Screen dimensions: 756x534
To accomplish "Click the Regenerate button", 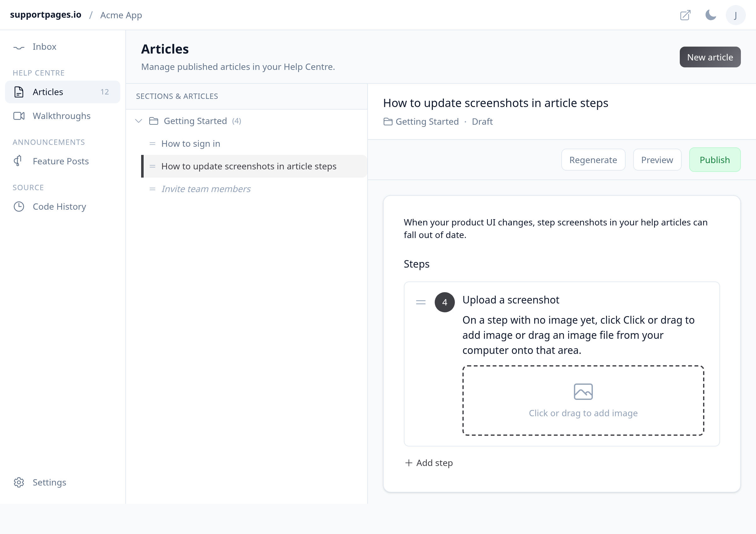I will [x=593, y=160].
